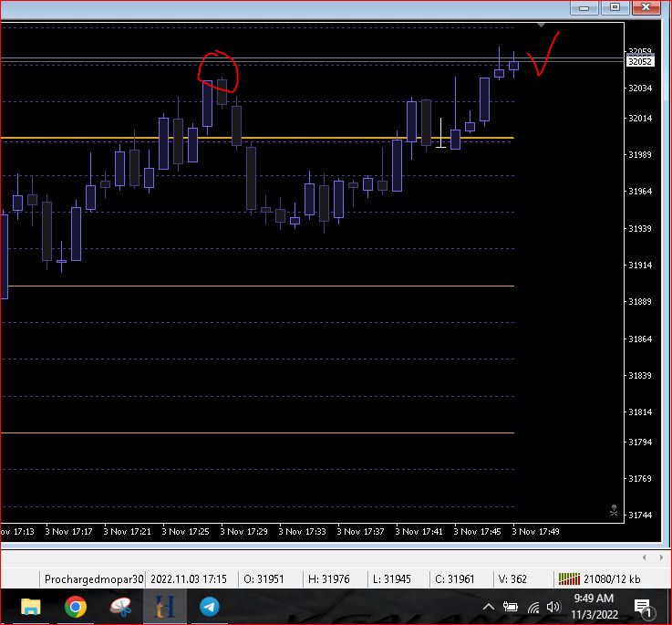The image size is (672, 625).
Task: Click the 31914 price axis label
Action: (x=640, y=265)
